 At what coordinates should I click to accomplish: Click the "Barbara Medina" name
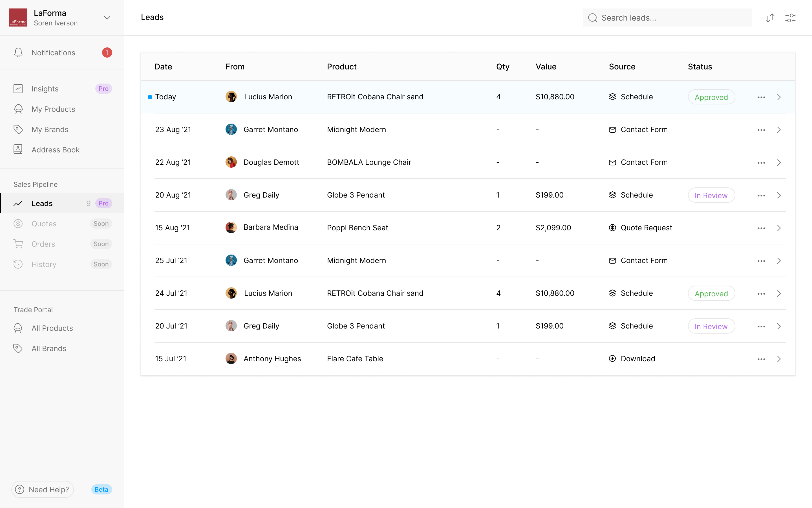click(x=271, y=227)
